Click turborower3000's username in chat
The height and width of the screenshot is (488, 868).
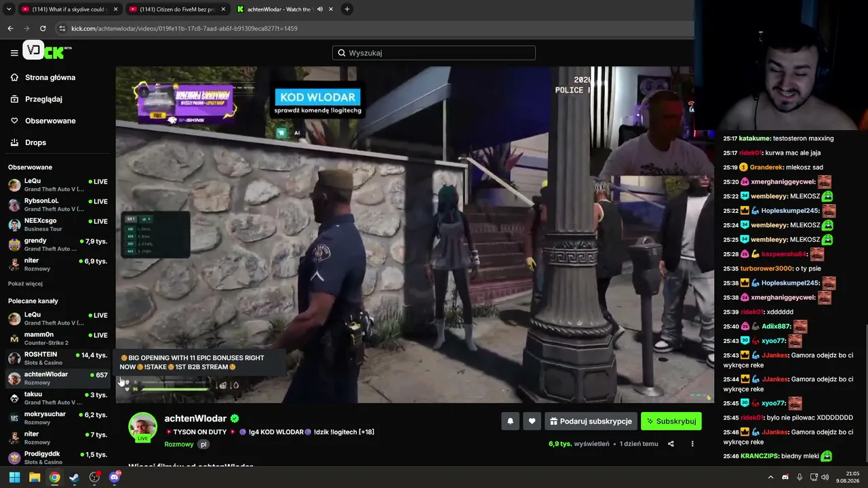coord(766,268)
